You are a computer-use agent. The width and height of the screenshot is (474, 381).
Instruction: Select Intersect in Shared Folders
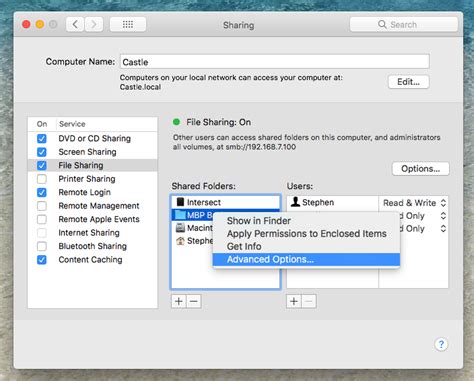[226, 202]
